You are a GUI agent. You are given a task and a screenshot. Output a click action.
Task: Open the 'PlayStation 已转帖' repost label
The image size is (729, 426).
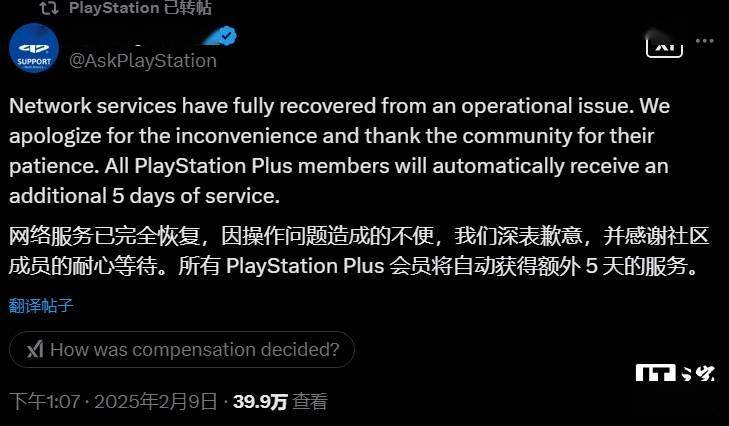point(140,8)
